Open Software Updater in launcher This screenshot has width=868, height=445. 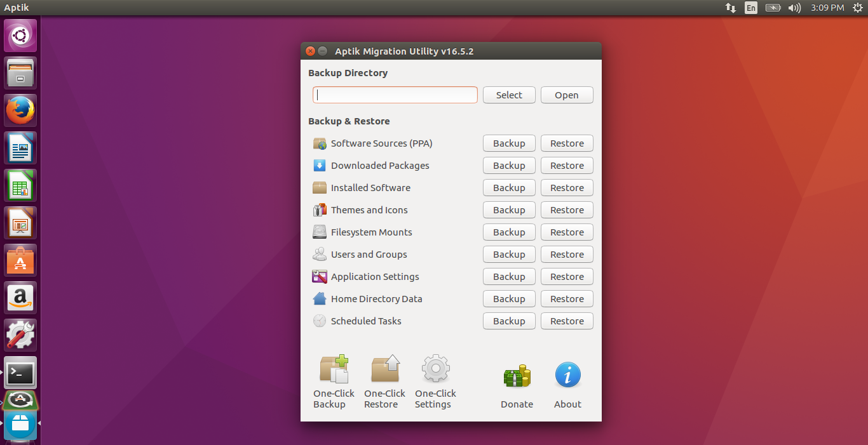point(20,400)
